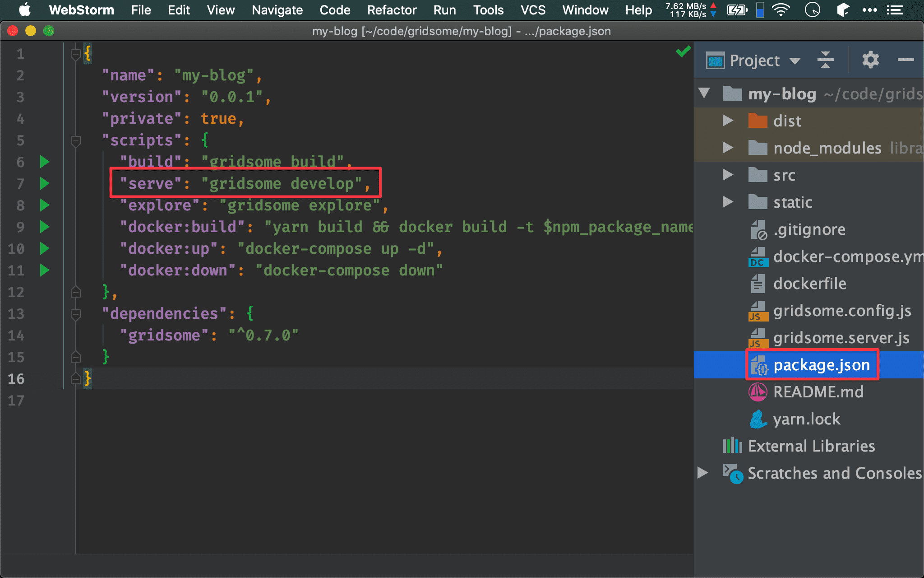
Task: Open the Window menu
Action: pyautogui.click(x=585, y=10)
